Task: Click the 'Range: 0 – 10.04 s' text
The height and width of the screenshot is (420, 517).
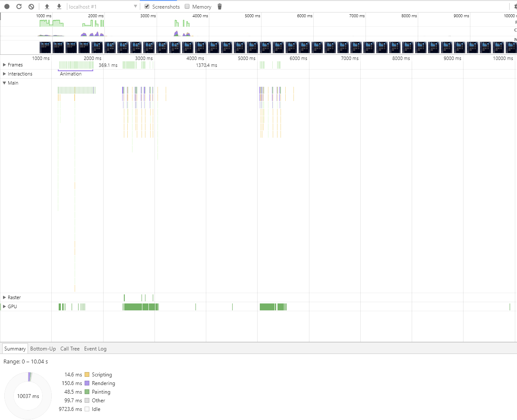Action: (26, 362)
